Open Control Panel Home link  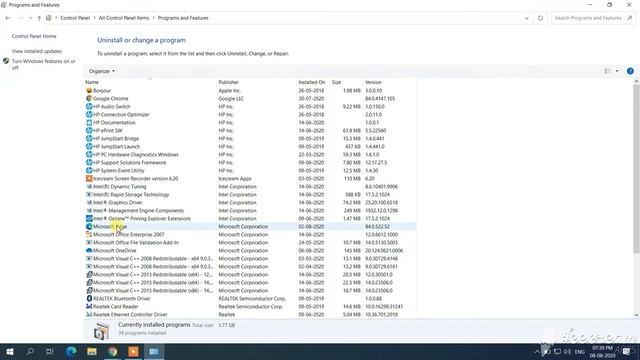(34, 36)
